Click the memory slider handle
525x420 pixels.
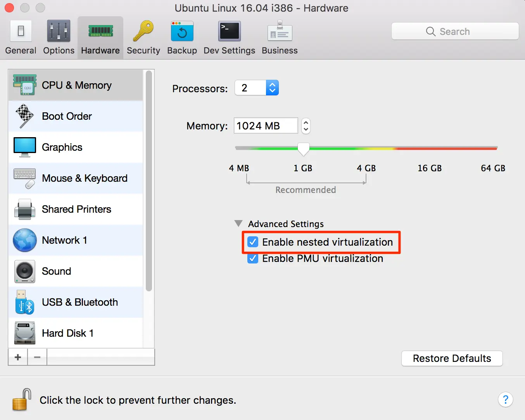[x=303, y=149]
